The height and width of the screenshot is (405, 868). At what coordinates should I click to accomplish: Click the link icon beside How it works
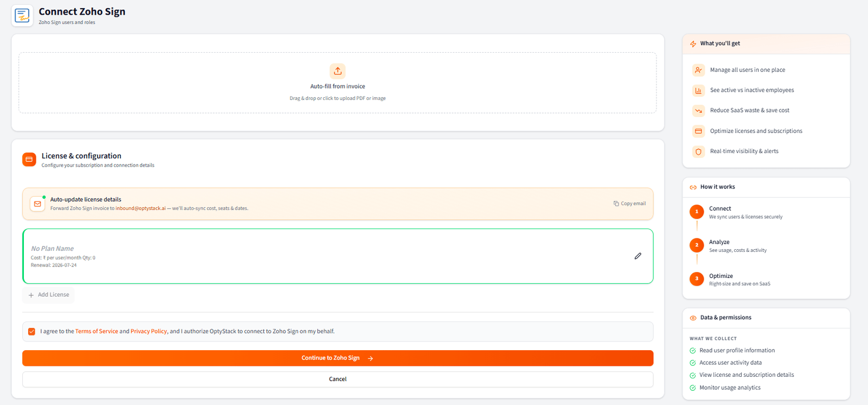click(693, 187)
